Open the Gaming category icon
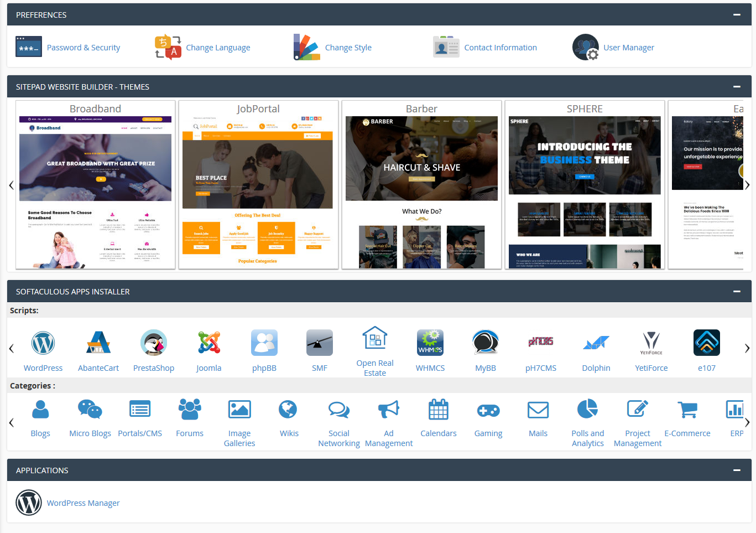This screenshot has width=756, height=533. click(488, 410)
